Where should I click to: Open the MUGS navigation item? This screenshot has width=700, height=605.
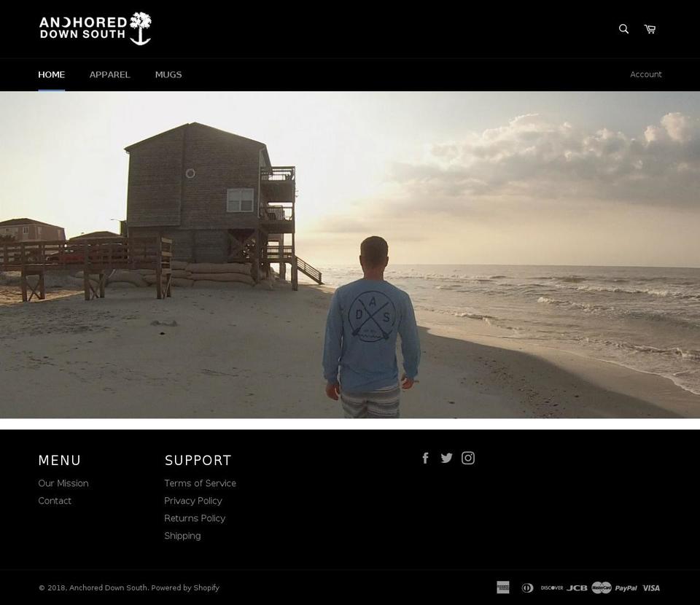[x=168, y=74]
